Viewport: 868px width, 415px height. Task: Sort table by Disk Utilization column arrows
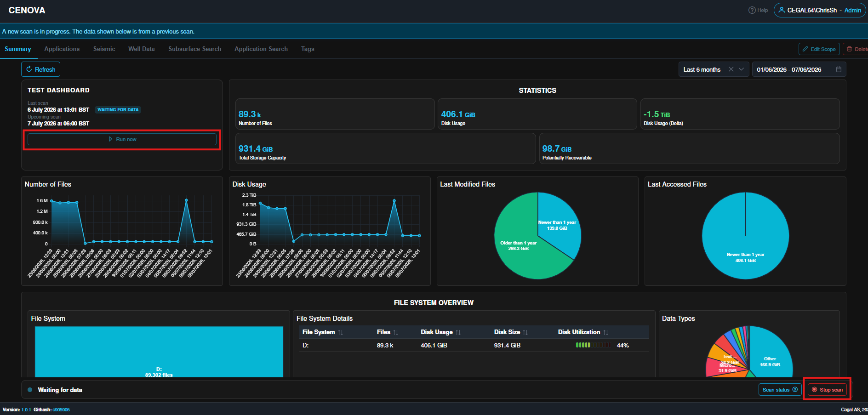click(x=605, y=332)
